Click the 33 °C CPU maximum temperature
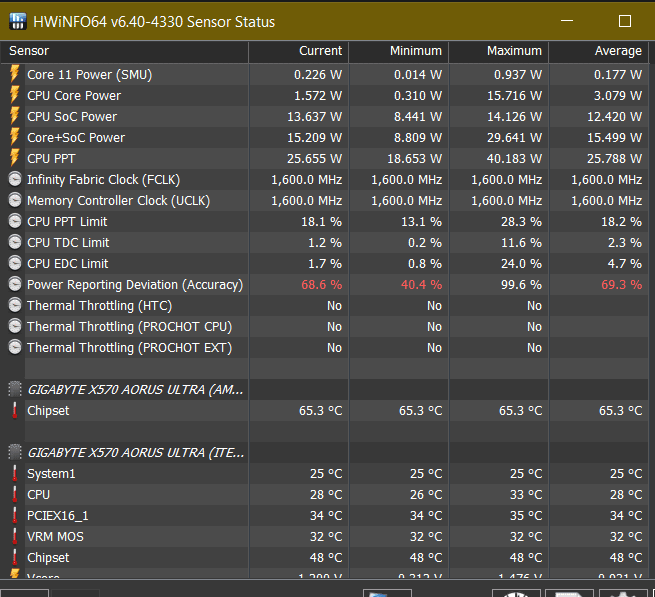 click(x=526, y=495)
